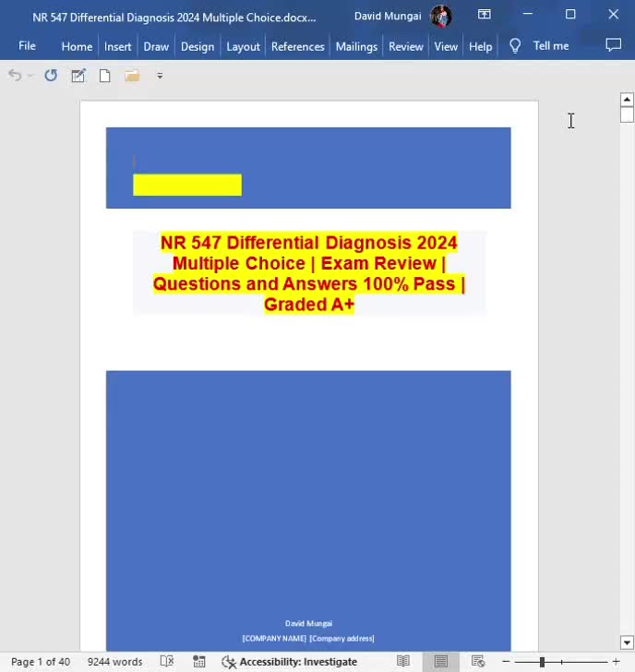Click Accessibility: Investigate in status bar
Screen dimensions: 635x672
290,662
